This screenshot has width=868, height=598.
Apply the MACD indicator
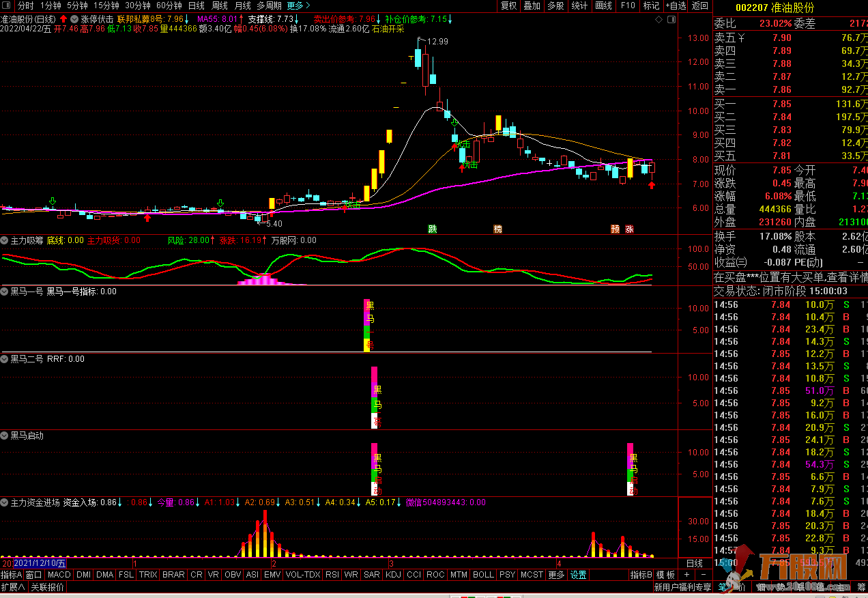(59, 575)
